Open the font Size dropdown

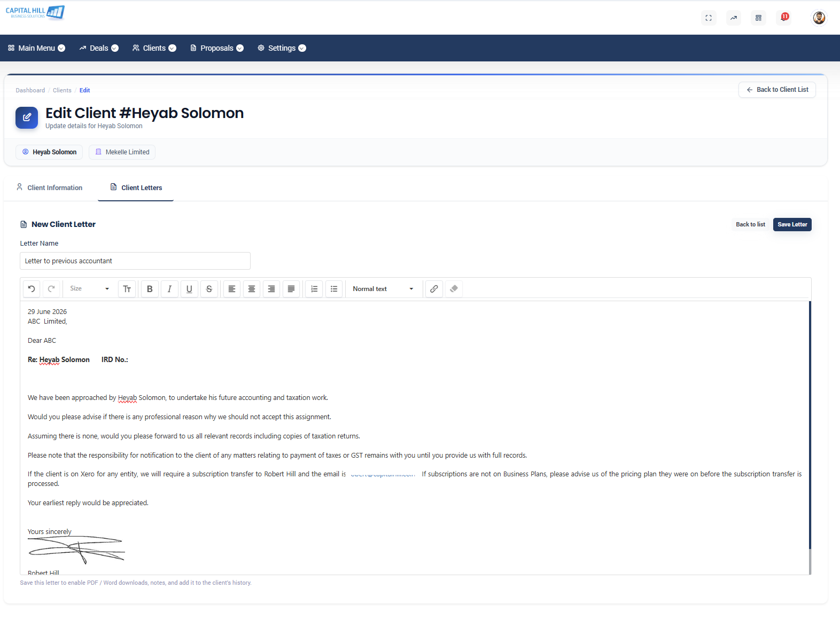90,289
